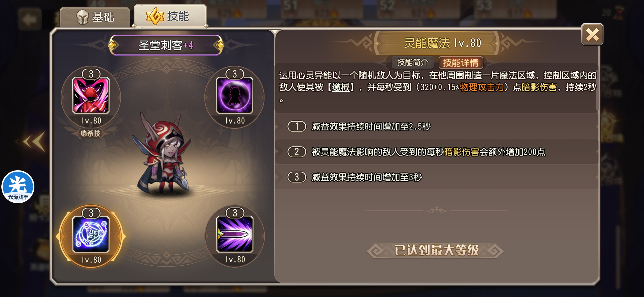This screenshot has width=644, height=297.
Task: Switch to the 技能 tab
Action: tap(170, 16)
